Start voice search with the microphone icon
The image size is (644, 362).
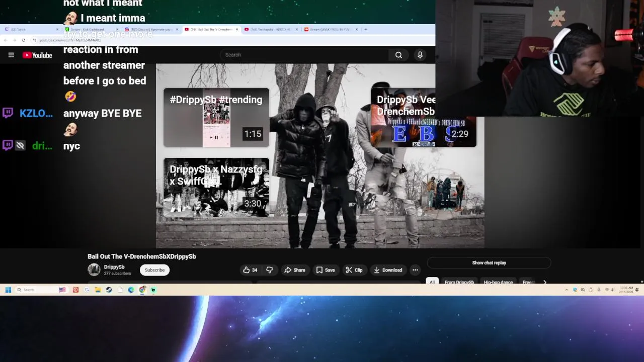pyautogui.click(x=420, y=55)
